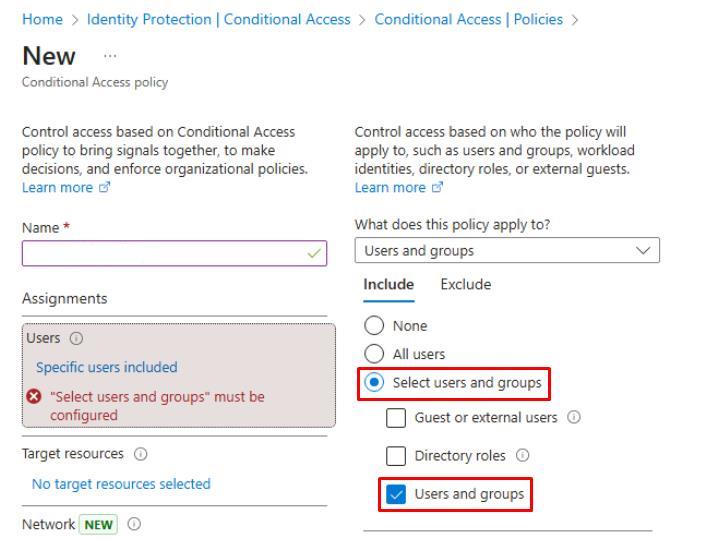
Task: Switch to the Exclude tab
Action: [x=465, y=285]
